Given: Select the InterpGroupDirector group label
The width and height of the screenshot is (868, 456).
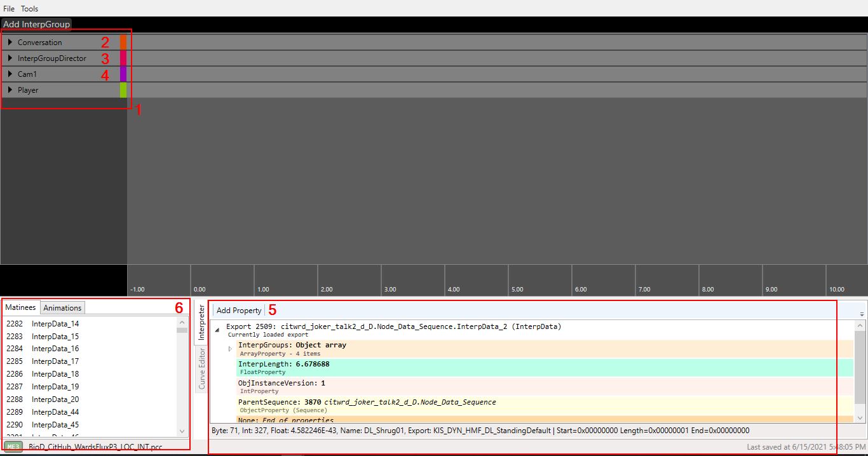Looking at the screenshot, I should (52, 58).
